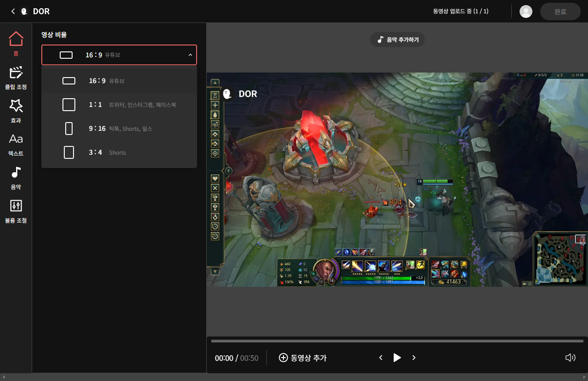The image size is (588, 381).
Task: Click the 음악 추가하기 add music button
Action: (398, 39)
